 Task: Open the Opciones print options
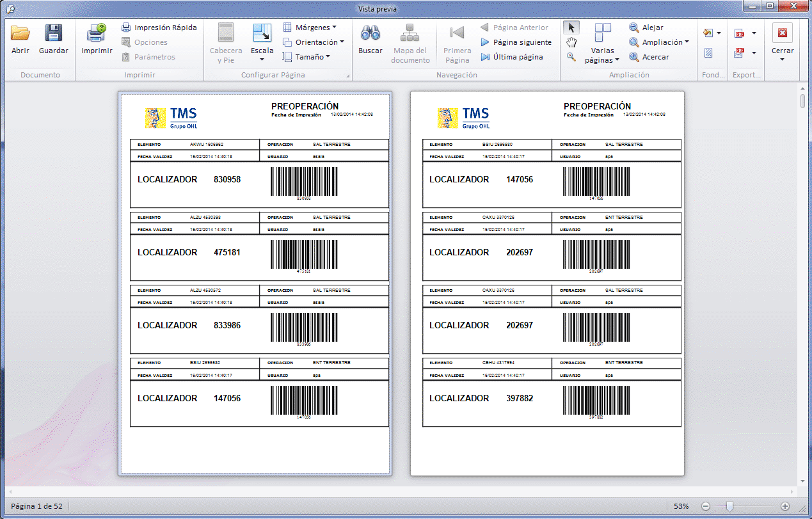coord(145,42)
